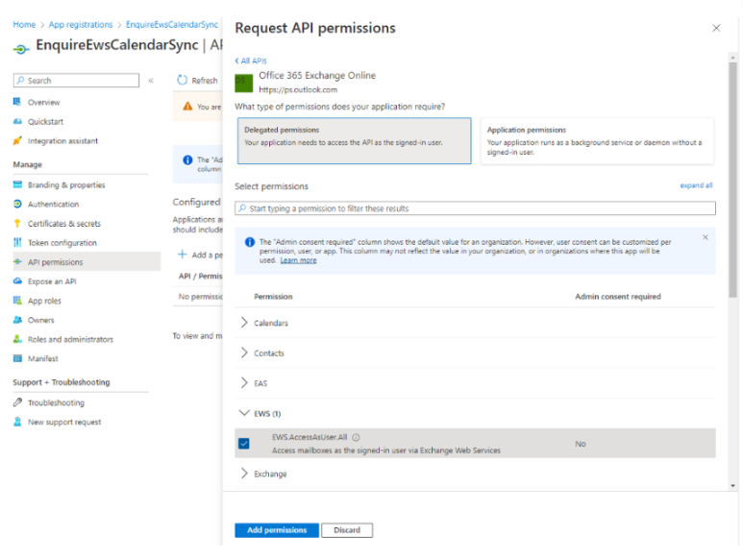The height and width of the screenshot is (560, 743).
Task: Open Manifest in the sidebar
Action: (42, 359)
